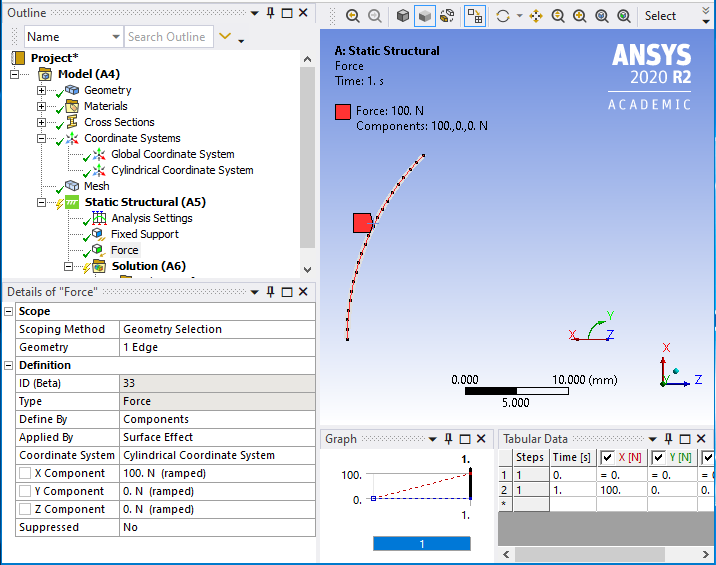This screenshot has width=716, height=565.
Task: Click the thicken/show mesh cube icon
Action: pyautogui.click(x=447, y=16)
